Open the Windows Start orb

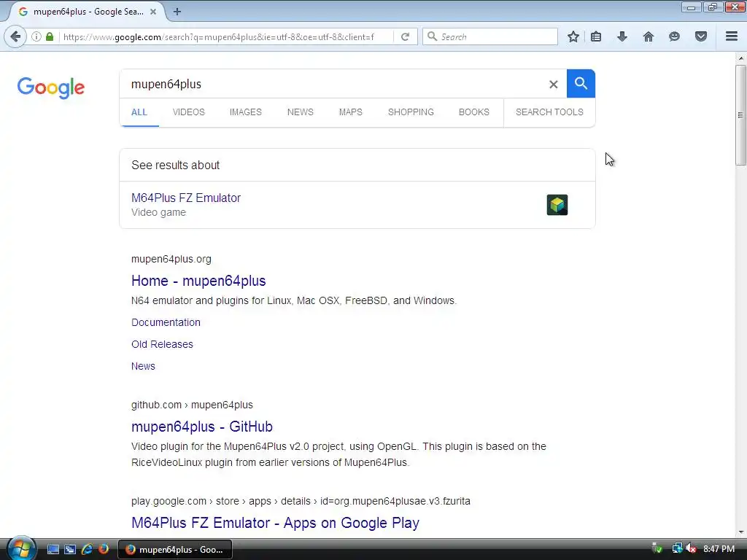point(21,549)
